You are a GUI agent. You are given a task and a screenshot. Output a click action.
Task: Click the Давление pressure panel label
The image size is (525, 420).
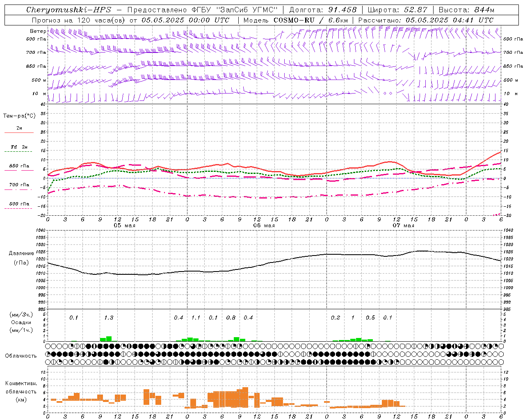pyautogui.click(x=21, y=253)
